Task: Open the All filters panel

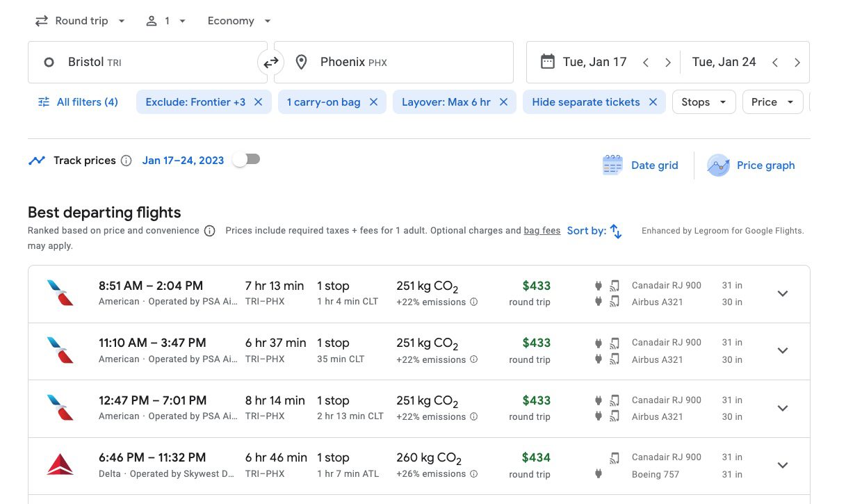Action: (77, 101)
